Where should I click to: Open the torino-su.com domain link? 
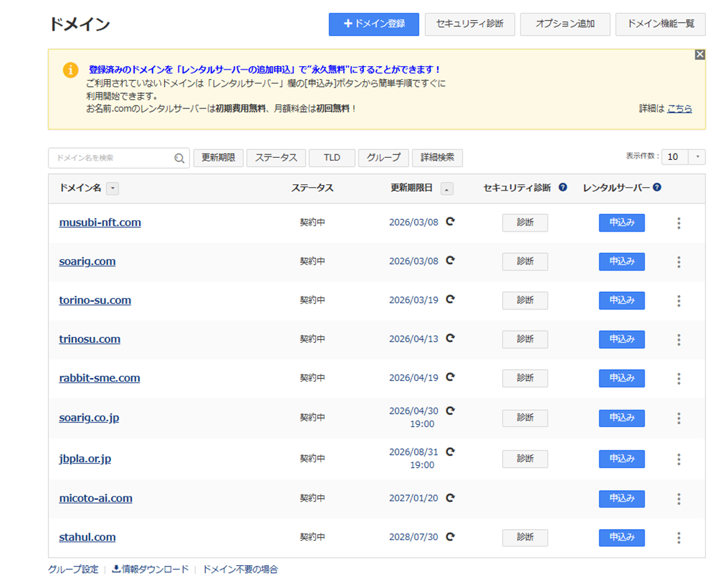94,300
